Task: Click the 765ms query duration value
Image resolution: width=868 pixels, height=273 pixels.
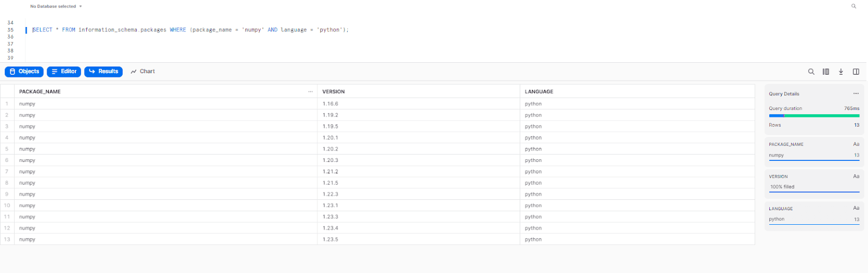Action: 852,108
